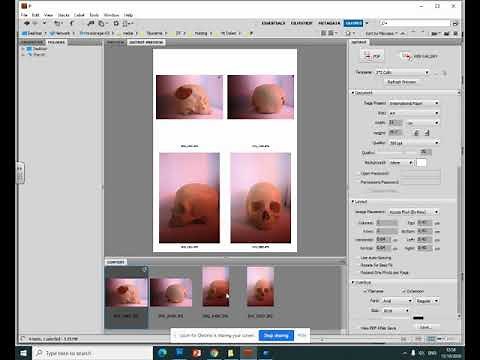Click the Output icon in the toolbar

click(x=128, y=23)
